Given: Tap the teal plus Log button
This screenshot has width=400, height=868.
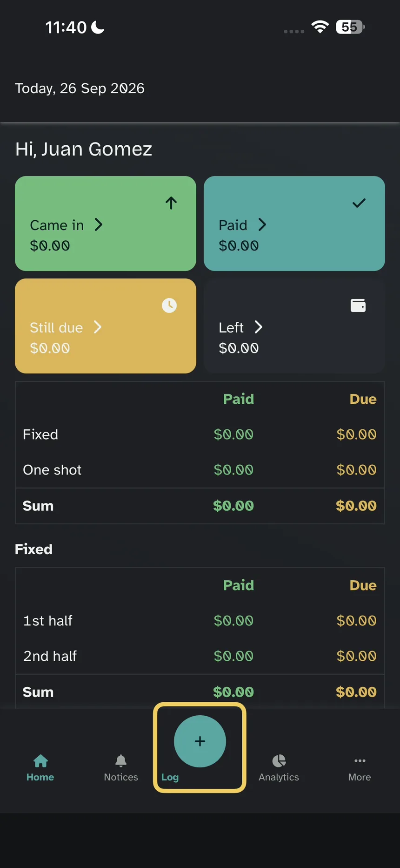Looking at the screenshot, I should click(200, 741).
